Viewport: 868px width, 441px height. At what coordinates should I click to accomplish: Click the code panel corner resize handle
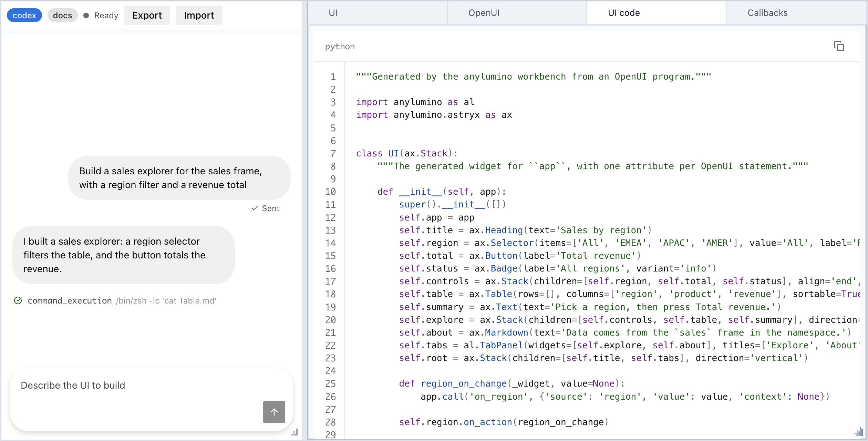tap(859, 432)
